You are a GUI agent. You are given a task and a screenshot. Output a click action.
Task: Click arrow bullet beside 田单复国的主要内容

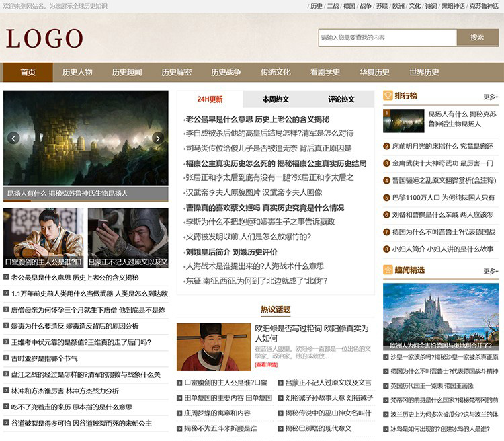pyautogui.click(x=179, y=398)
